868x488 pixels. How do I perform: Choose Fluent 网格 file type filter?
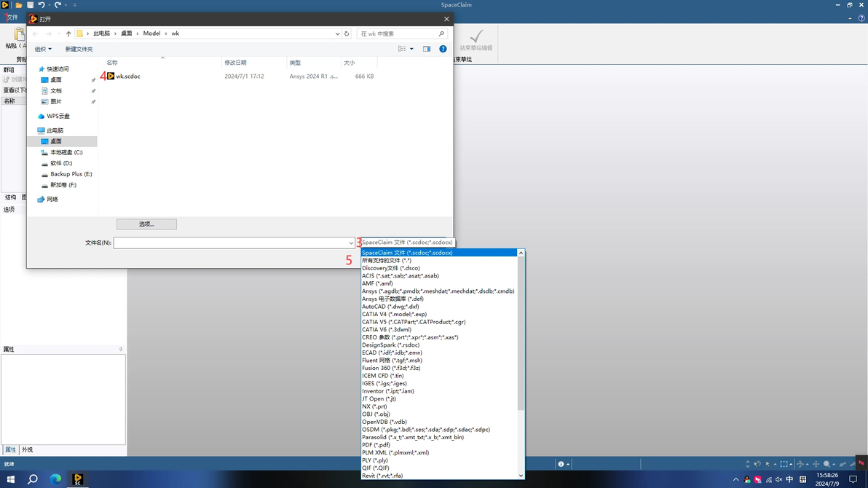(x=392, y=360)
